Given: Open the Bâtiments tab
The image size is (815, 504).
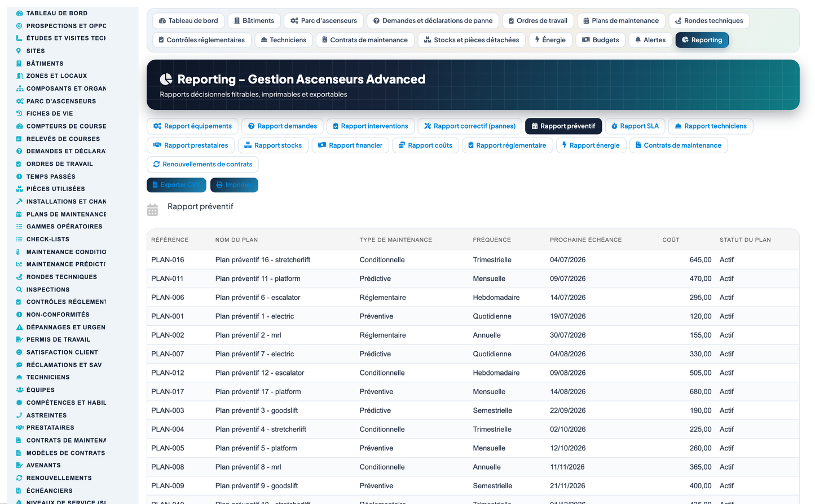Looking at the screenshot, I should point(254,21).
